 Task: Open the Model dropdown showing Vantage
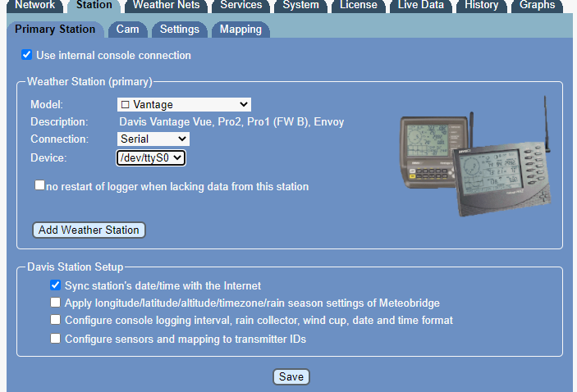[184, 104]
